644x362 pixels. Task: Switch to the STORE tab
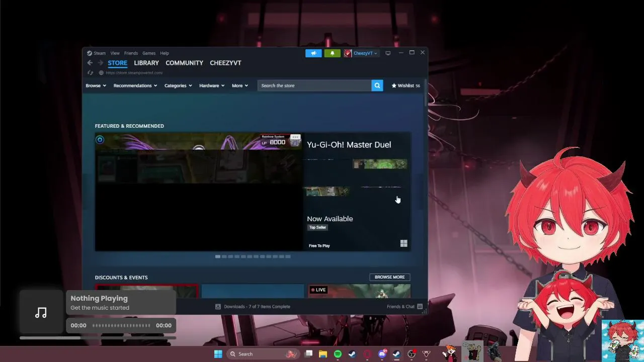click(x=117, y=63)
